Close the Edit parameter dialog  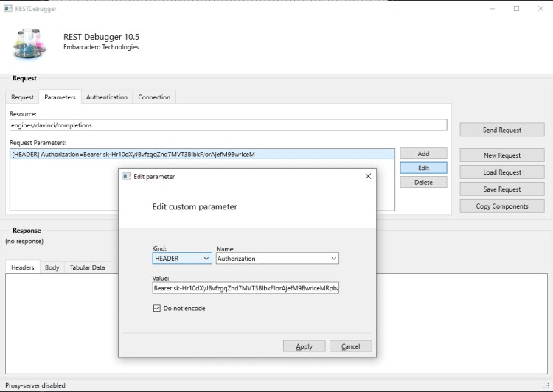[368, 176]
